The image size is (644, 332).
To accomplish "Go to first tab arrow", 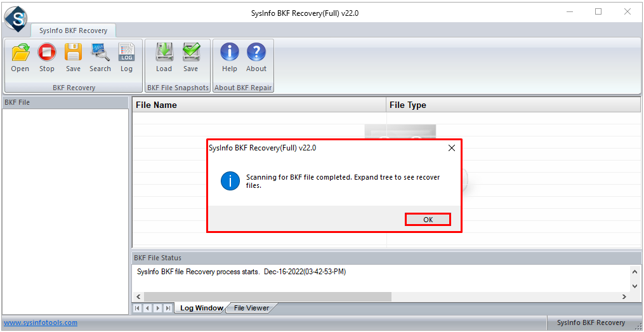I will pos(138,308).
